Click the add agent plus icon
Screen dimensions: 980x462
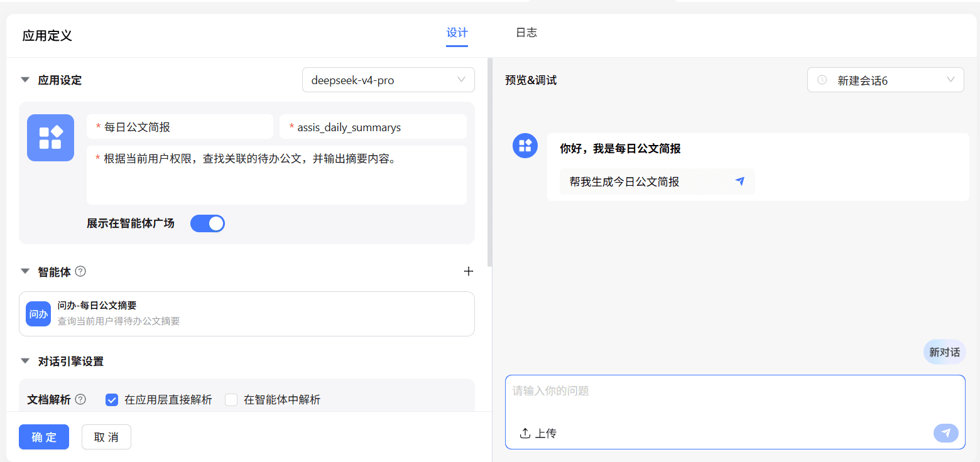468,271
